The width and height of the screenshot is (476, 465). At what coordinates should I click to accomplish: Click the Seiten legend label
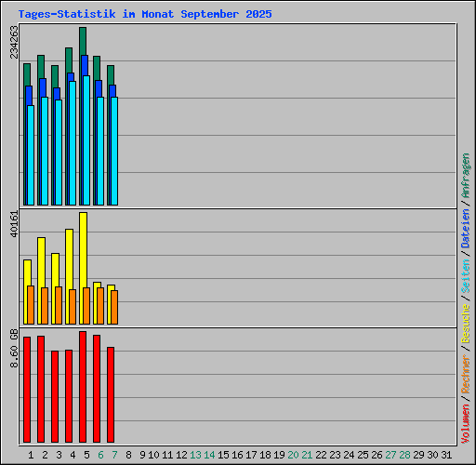point(466,276)
